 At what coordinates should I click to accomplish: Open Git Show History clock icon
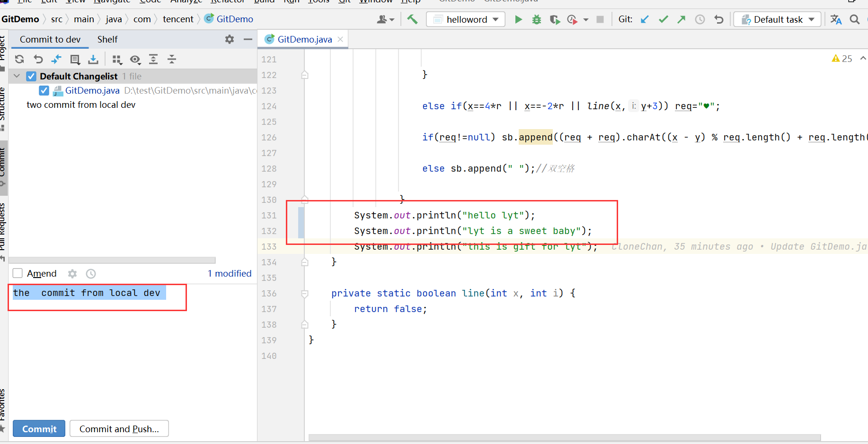point(700,19)
